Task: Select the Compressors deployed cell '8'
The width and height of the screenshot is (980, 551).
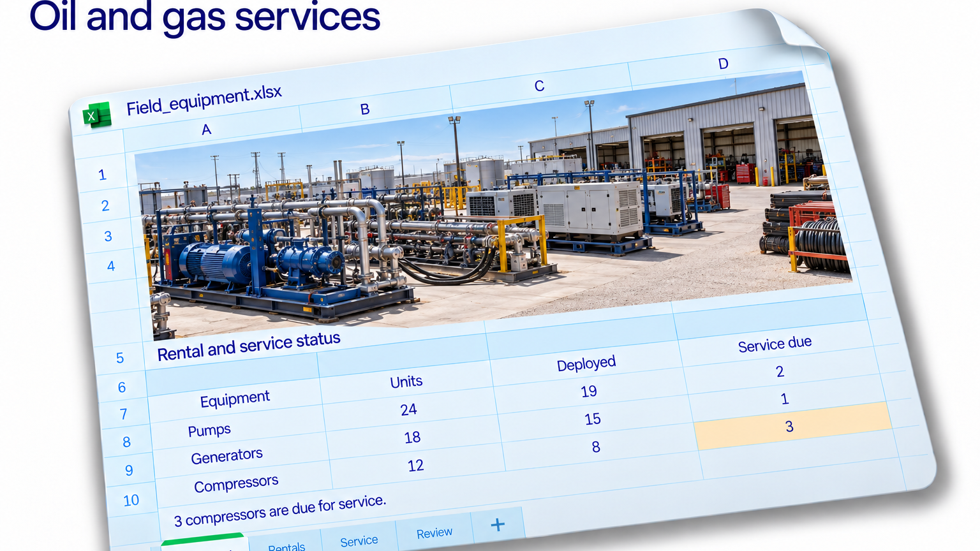Action: pos(596,447)
